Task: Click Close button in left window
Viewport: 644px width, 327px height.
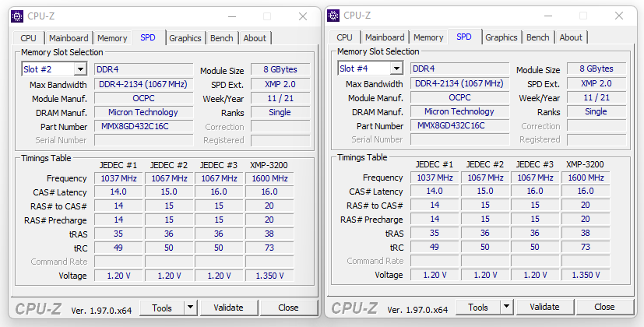Action: click(289, 308)
